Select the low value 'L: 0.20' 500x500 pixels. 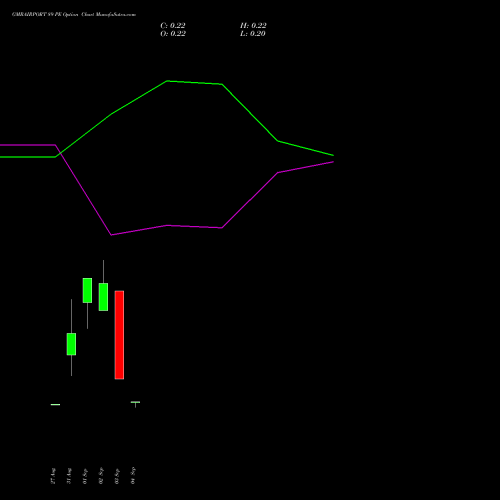pyautogui.click(x=253, y=34)
